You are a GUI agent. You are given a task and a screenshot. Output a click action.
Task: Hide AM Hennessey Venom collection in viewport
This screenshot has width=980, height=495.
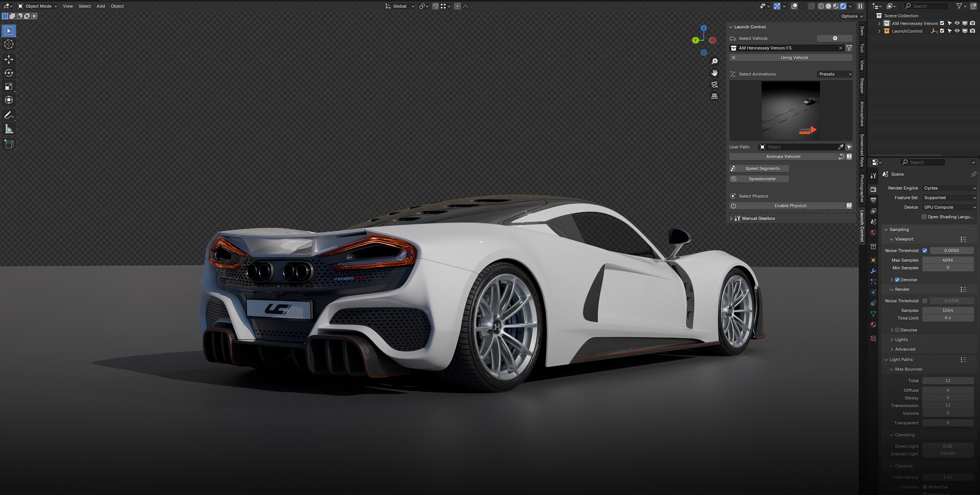(957, 23)
